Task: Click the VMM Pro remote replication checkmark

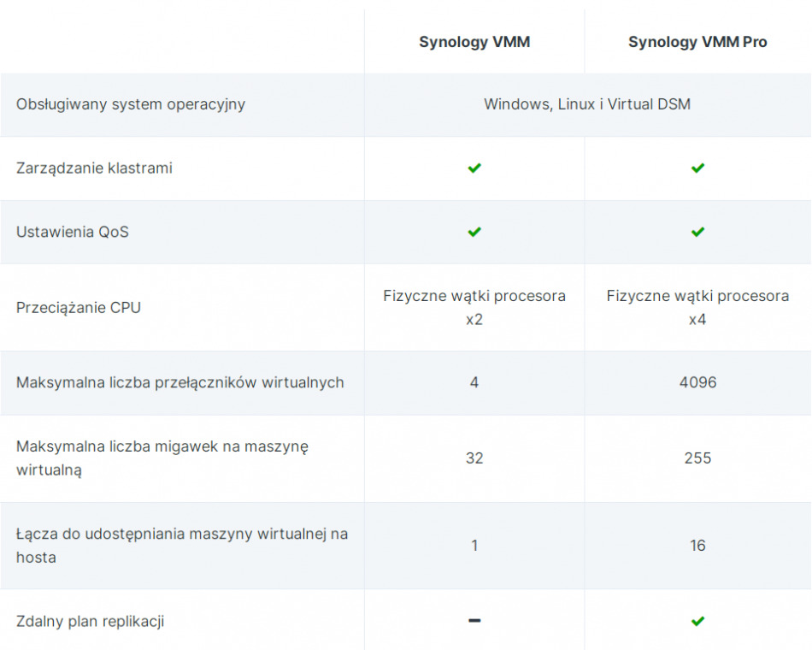Action: tap(697, 621)
